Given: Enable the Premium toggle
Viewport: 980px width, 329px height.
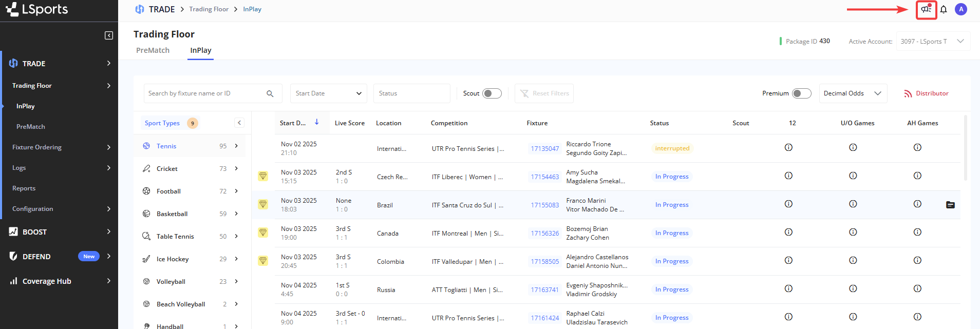Looking at the screenshot, I should click(x=801, y=93).
